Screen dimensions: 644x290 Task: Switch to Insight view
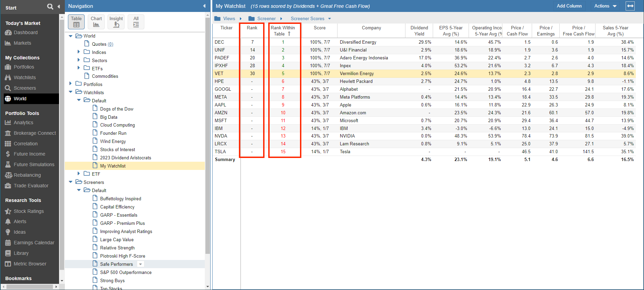pos(116,22)
